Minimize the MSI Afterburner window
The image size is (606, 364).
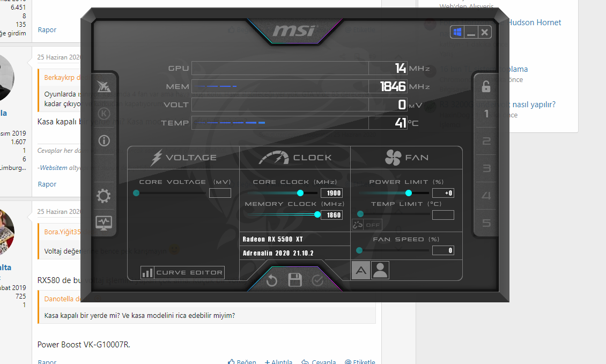point(471,32)
